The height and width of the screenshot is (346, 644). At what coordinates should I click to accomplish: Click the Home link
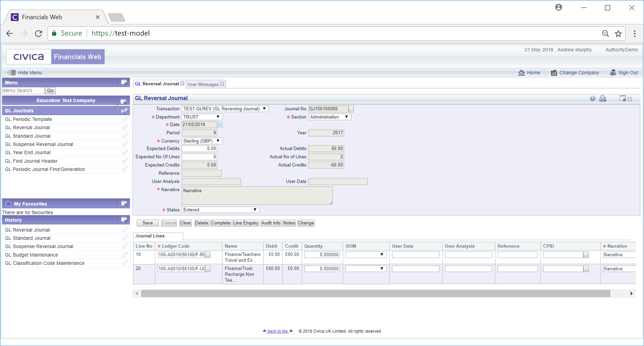coord(529,73)
